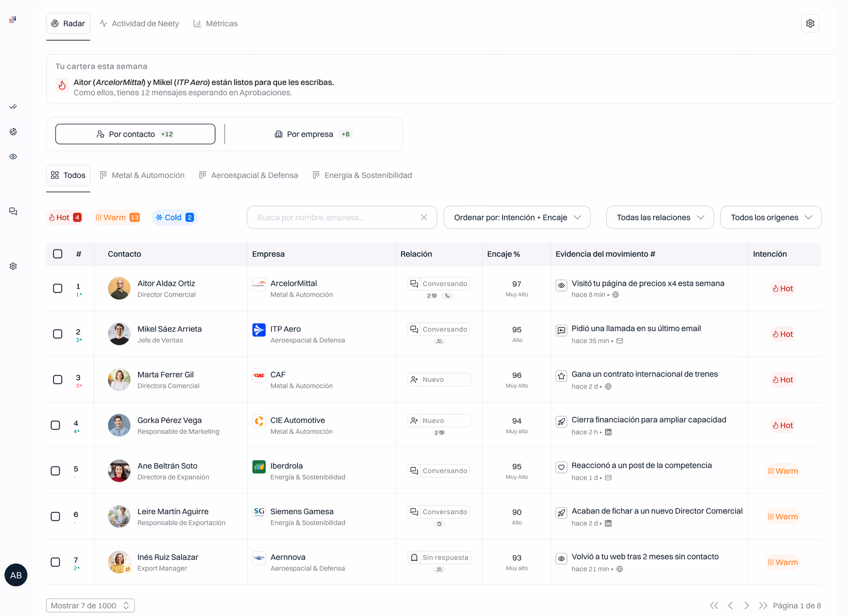
Task: Expand the Todos los orígenes dropdown
Action: pos(771,217)
